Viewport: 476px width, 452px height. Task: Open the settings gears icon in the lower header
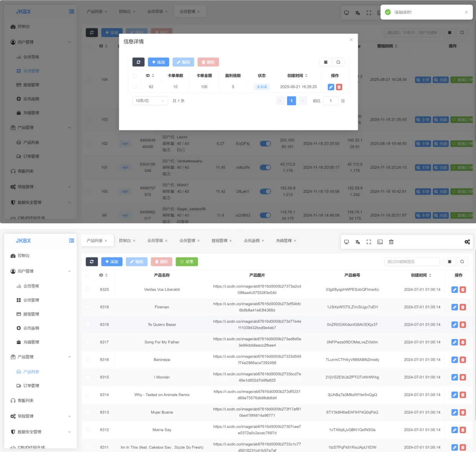click(467, 242)
